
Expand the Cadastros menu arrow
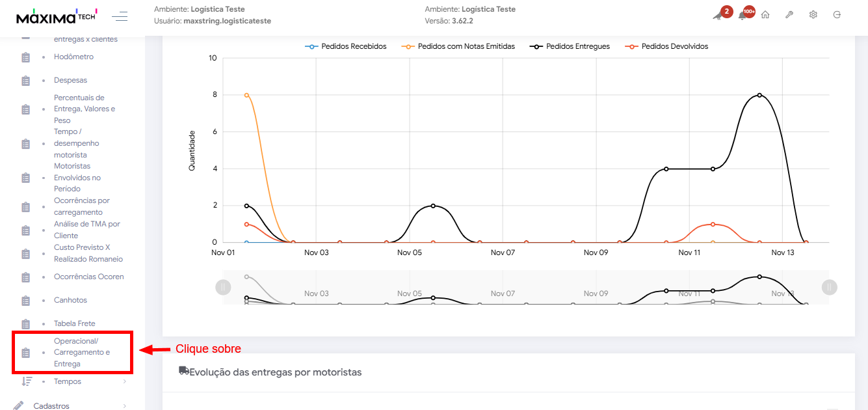coord(124,406)
